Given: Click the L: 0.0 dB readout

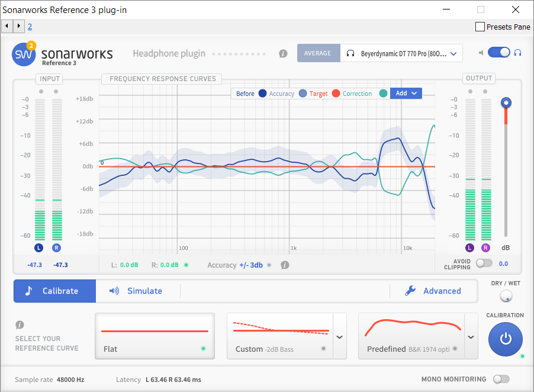Looking at the screenshot, I should pos(125,265).
